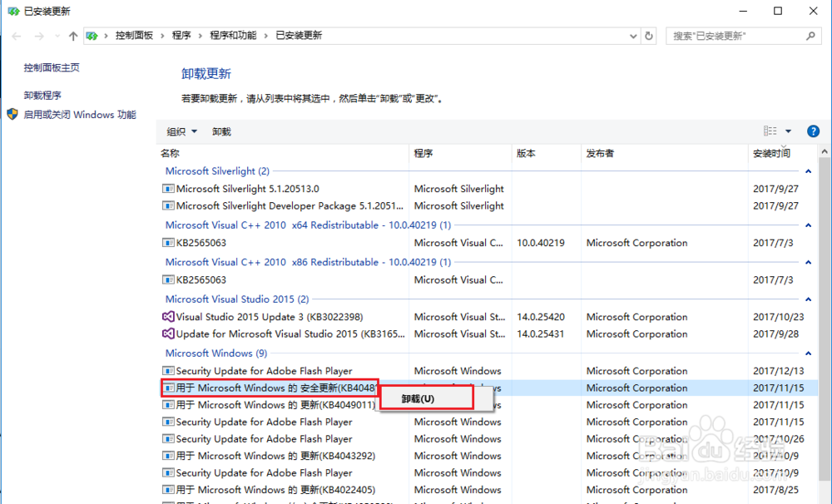Click the Back navigation arrow
Screen dimensions: 832x504
(x=17, y=36)
